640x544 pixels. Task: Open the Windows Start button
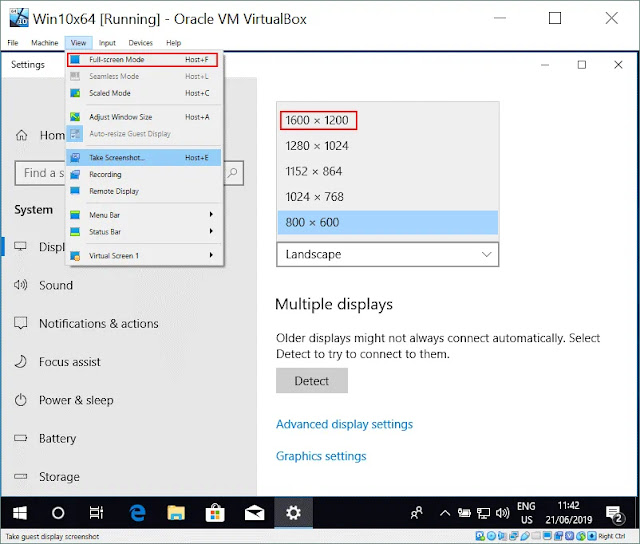point(20,513)
